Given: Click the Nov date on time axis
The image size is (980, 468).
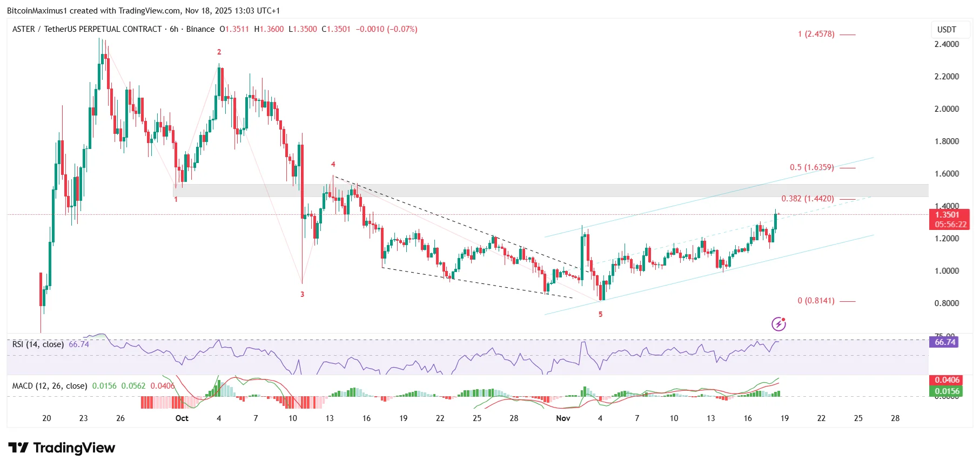Looking at the screenshot, I should 563,418.
